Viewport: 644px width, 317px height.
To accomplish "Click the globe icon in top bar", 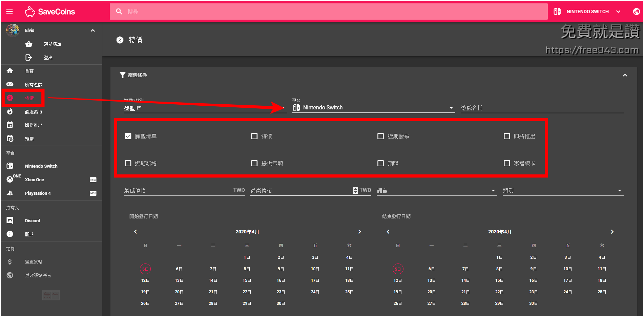I will (636, 12).
